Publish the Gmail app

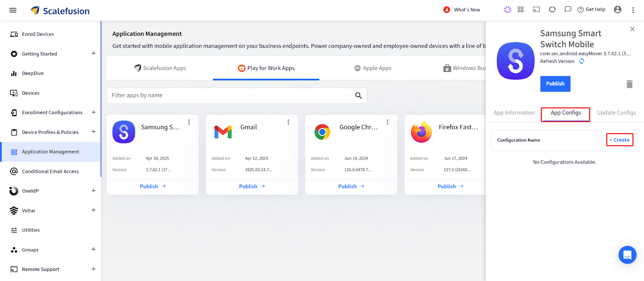[252, 187]
